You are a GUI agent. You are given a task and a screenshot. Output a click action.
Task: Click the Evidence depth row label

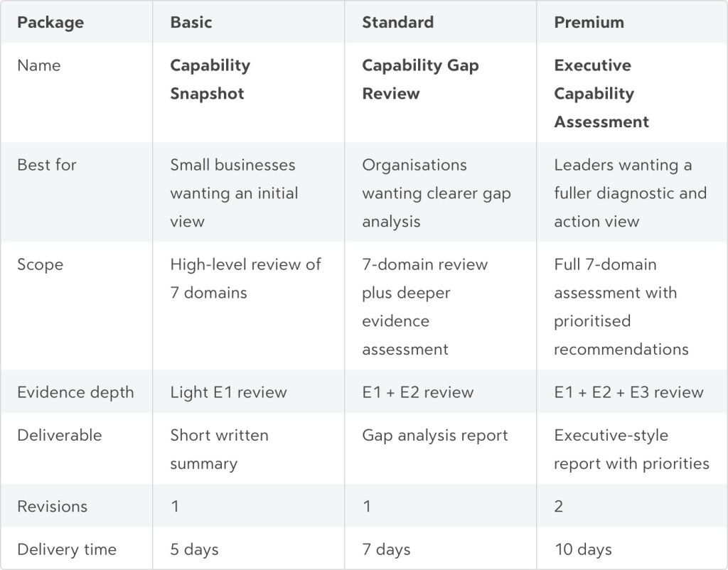click(75, 392)
